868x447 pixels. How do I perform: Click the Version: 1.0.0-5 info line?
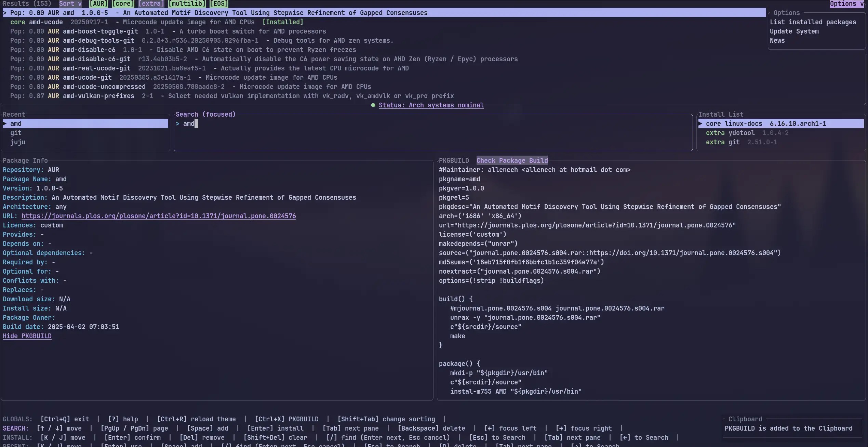coord(33,188)
